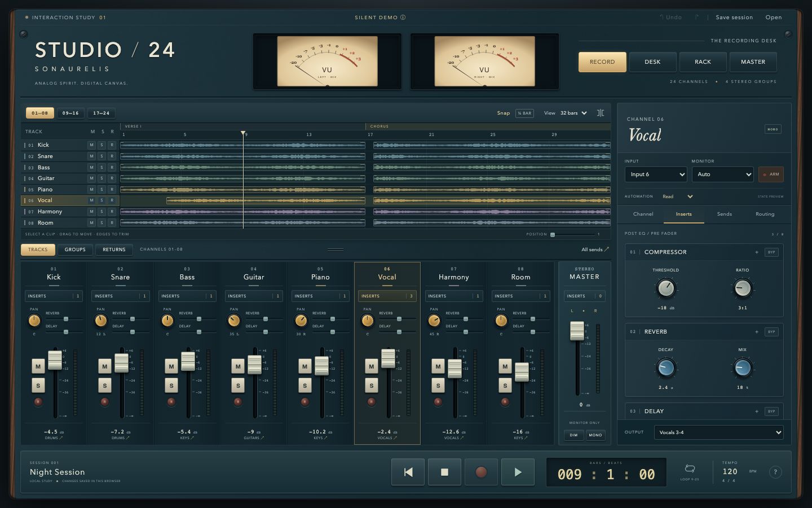812x508 pixels.
Task: Add to Compressor insert with plus icon
Action: click(757, 252)
